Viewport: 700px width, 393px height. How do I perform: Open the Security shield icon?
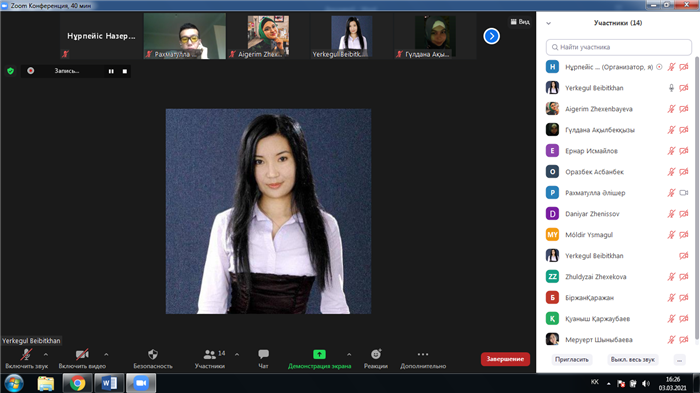(153, 355)
